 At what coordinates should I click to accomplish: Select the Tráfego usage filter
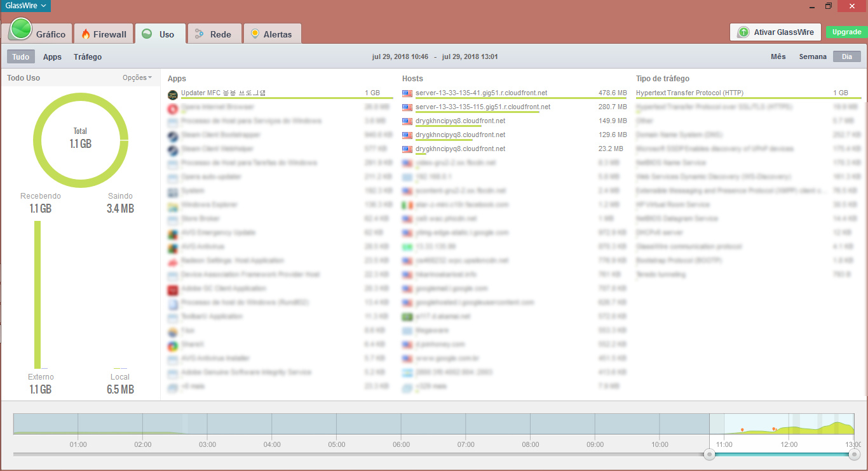(x=88, y=57)
